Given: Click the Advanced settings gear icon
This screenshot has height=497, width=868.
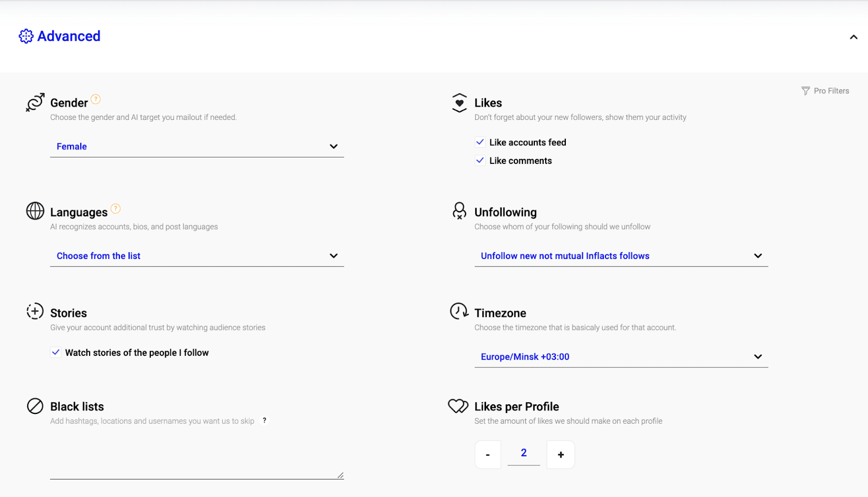Looking at the screenshot, I should [26, 36].
